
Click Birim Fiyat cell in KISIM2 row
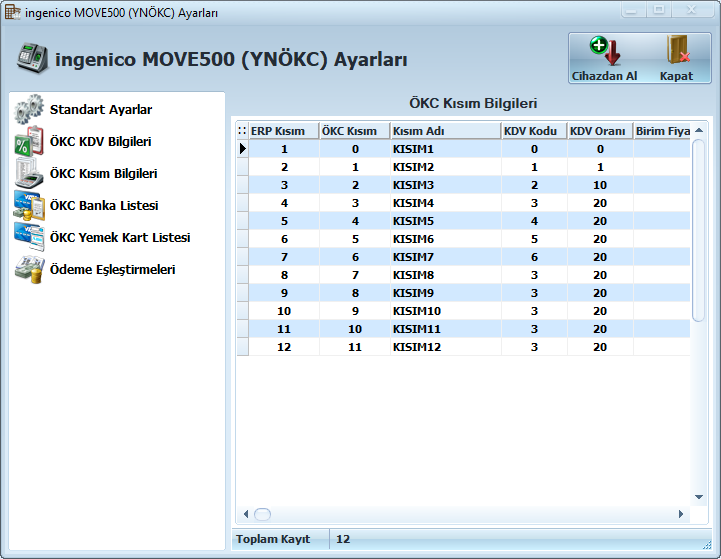pos(662,167)
